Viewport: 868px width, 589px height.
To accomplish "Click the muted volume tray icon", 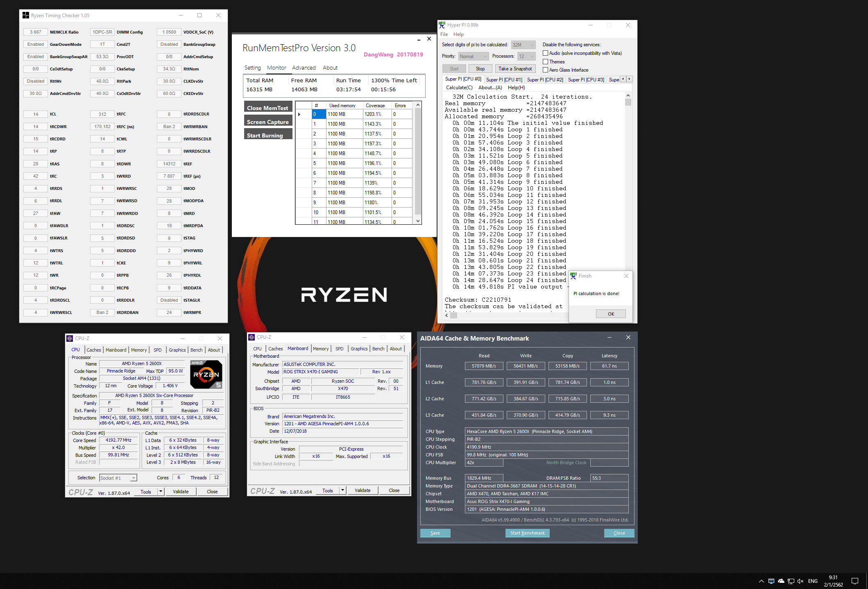I will pos(800,581).
